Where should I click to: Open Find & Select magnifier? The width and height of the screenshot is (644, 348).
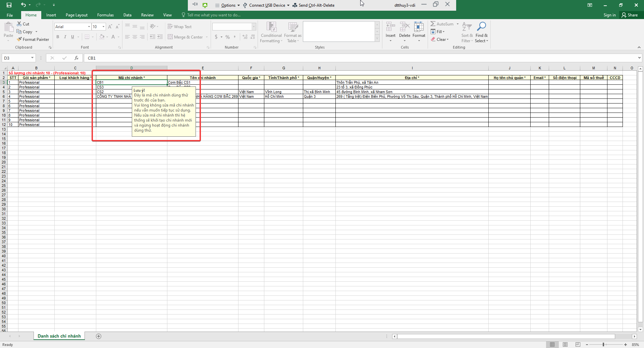coord(482,32)
